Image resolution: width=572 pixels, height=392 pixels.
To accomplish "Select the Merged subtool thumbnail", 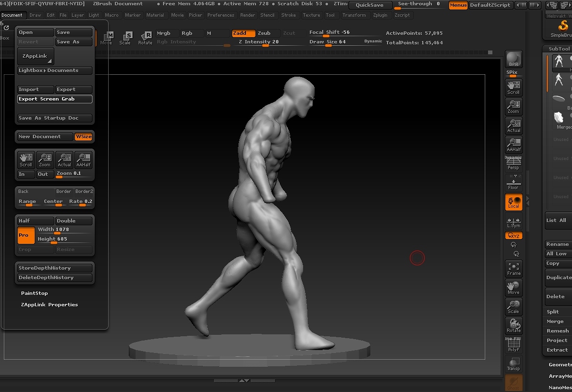I will pyautogui.click(x=559, y=118).
